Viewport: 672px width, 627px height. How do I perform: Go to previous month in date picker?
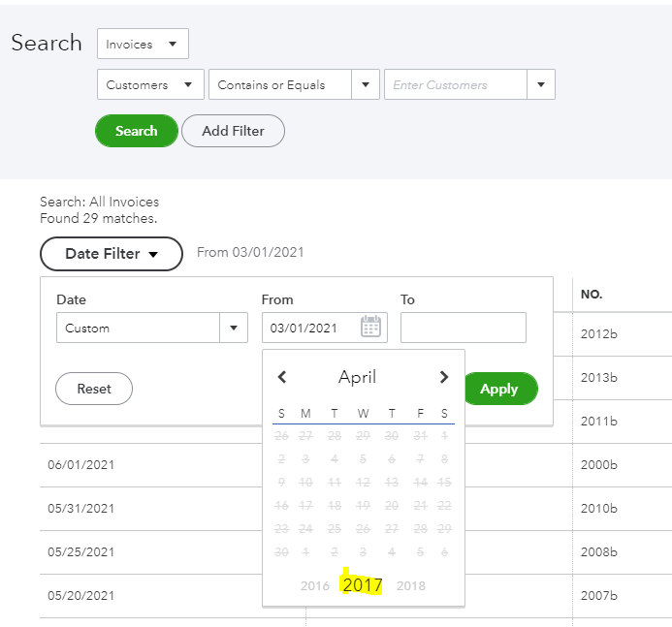[282, 377]
